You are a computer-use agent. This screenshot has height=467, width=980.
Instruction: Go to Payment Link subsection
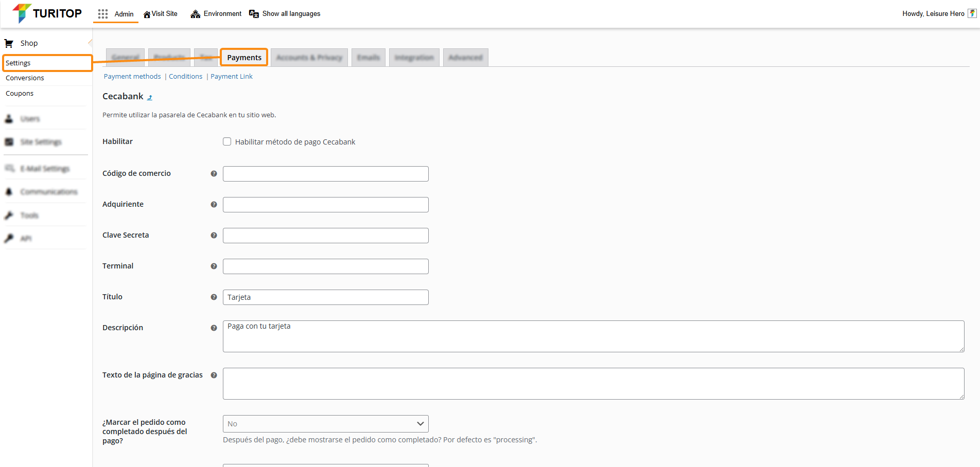tap(232, 76)
